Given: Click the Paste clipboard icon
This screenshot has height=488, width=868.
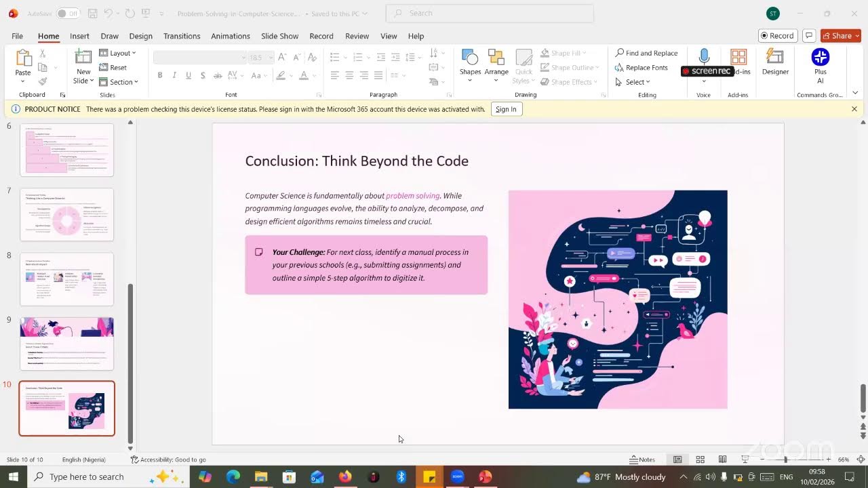Looking at the screenshot, I should 23,59.
